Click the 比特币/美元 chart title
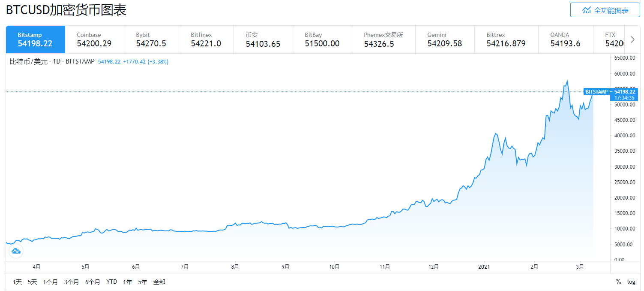This screenshot has height=291, width=644. point(29,62)
